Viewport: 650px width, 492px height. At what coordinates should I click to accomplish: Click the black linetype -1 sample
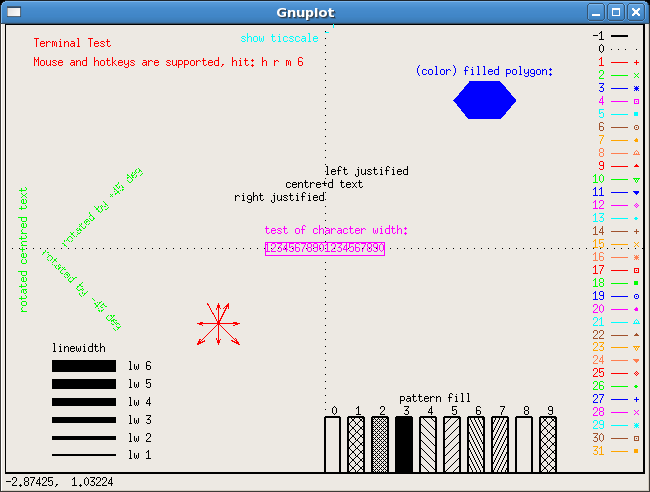[x=620, y=36]
